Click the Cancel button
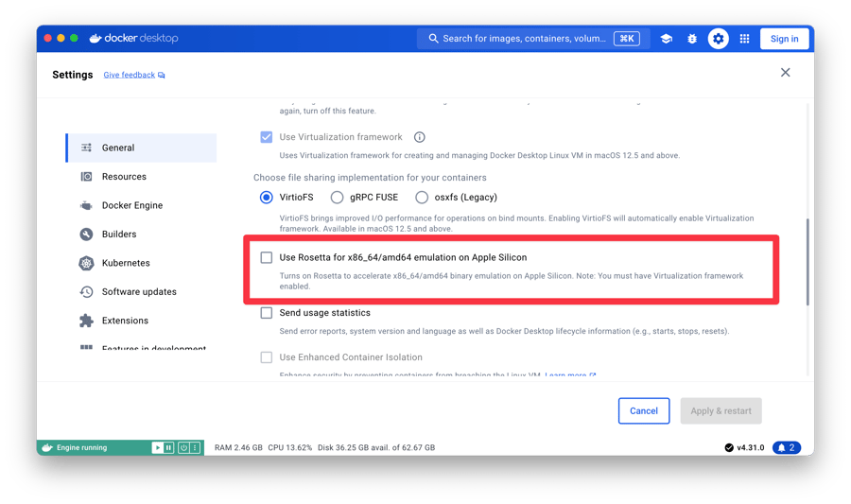 click(644, 410)
